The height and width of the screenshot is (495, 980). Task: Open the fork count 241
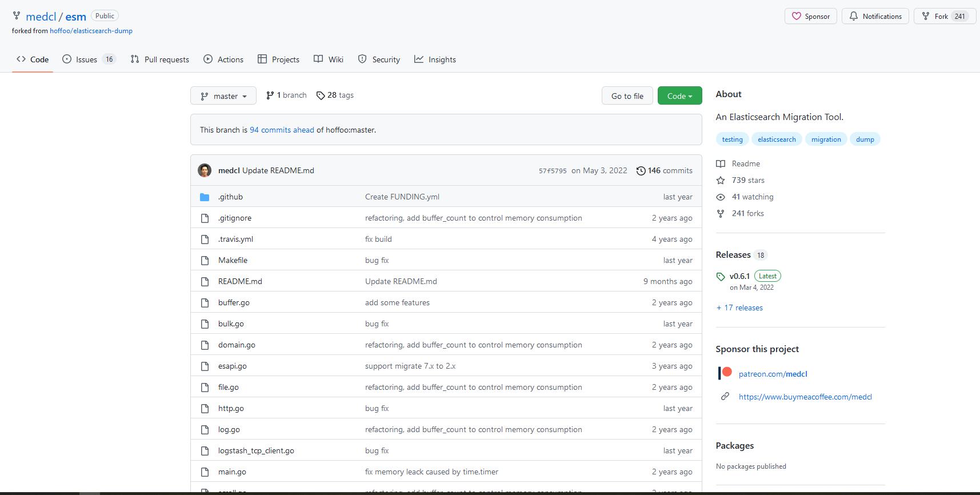(960, 17)
